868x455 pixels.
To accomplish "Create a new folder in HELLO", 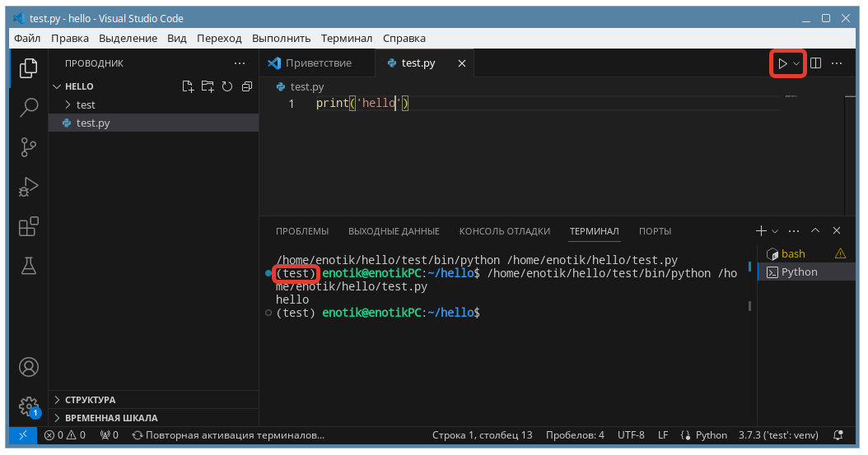I will click(x=208, y=86).
